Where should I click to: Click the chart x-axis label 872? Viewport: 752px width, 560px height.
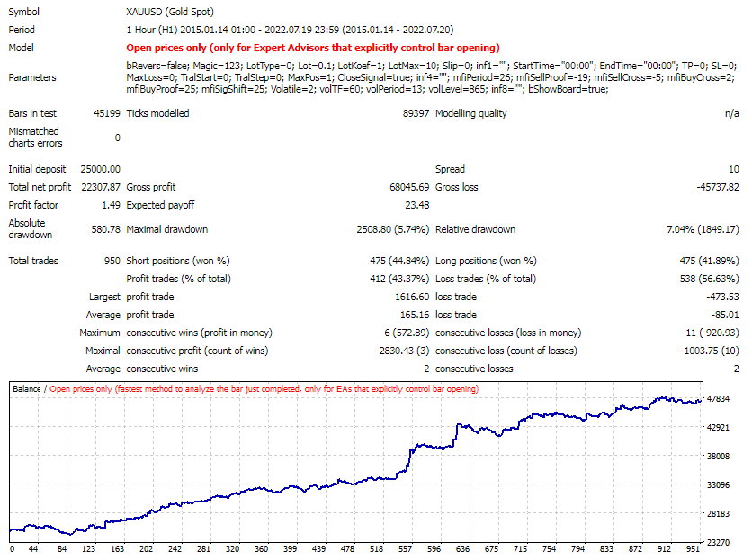(635, 549)
